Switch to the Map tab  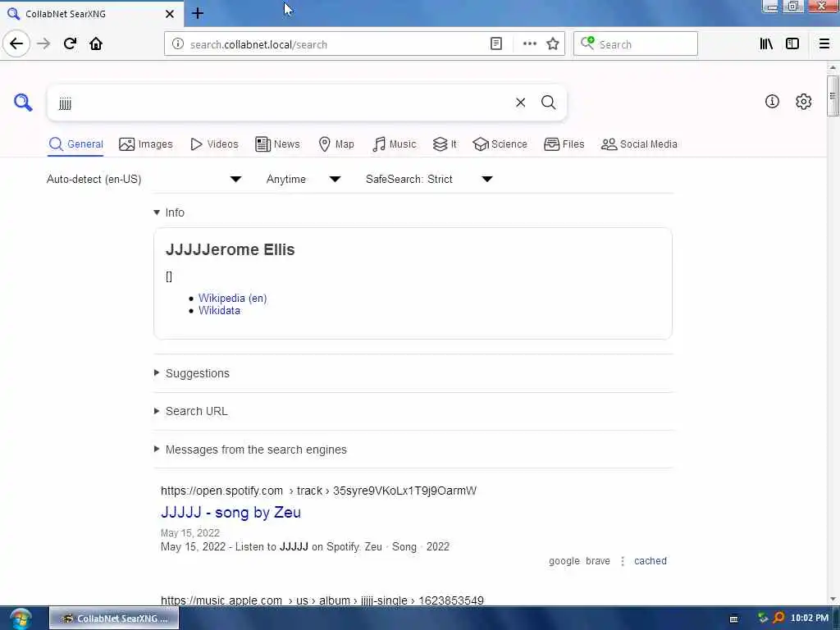(x=336, y=144)
